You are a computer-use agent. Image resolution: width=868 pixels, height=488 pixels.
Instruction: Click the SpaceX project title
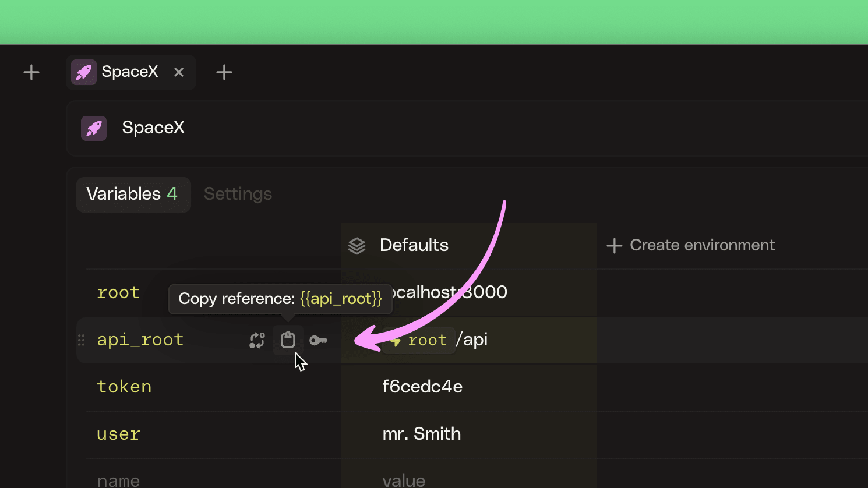pyautogui.click(x=153, y=128)
